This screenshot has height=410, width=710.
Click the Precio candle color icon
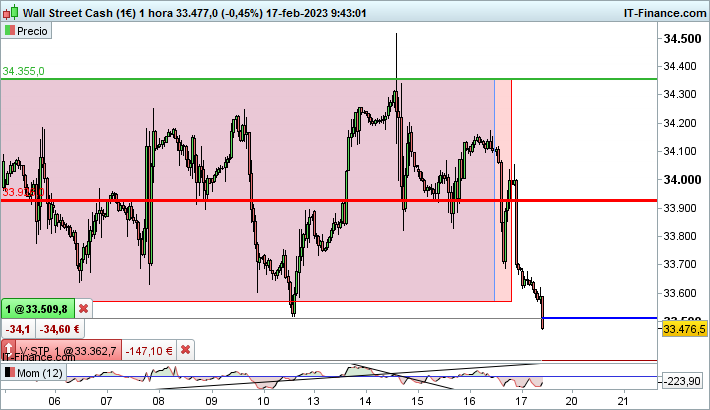(9, 31)
